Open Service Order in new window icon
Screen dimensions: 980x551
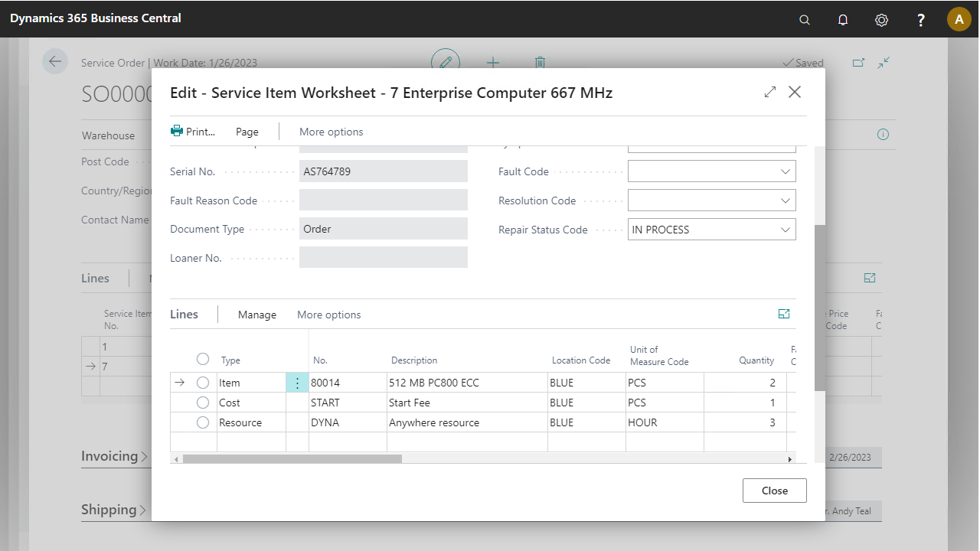click(x=858, y=63)
